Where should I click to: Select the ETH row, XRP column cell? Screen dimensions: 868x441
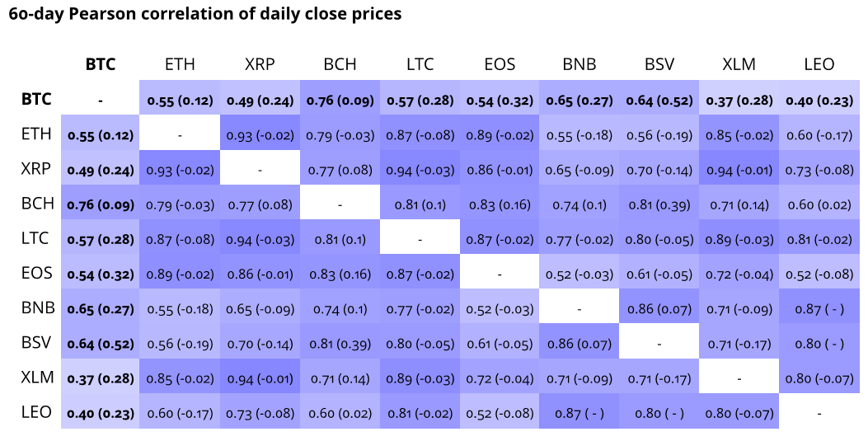point(260,135)
